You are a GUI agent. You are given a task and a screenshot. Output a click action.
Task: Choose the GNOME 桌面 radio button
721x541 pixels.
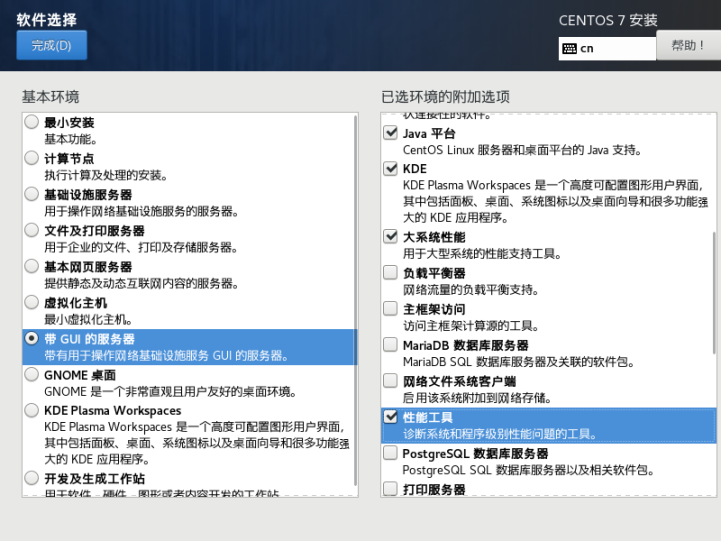tap(31, 374)
